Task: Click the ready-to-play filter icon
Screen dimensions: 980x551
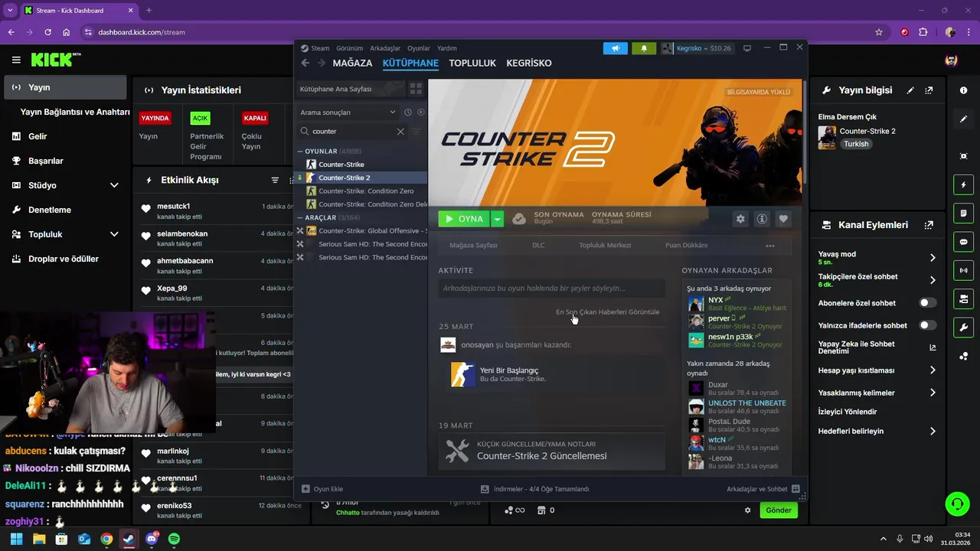Action: [x=420, y=112]
